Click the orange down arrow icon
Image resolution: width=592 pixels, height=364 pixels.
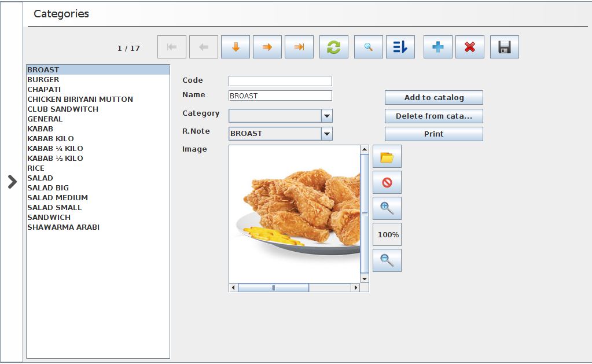236,47
